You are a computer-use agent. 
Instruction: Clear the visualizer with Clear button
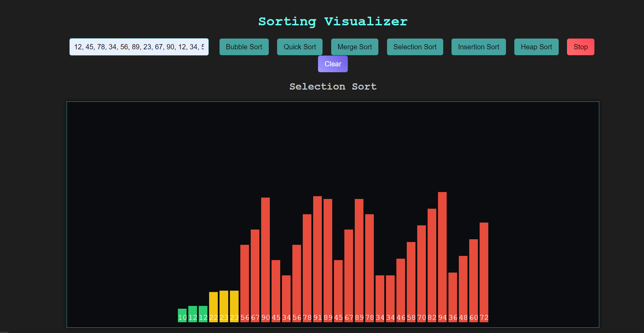coord(333,64)
